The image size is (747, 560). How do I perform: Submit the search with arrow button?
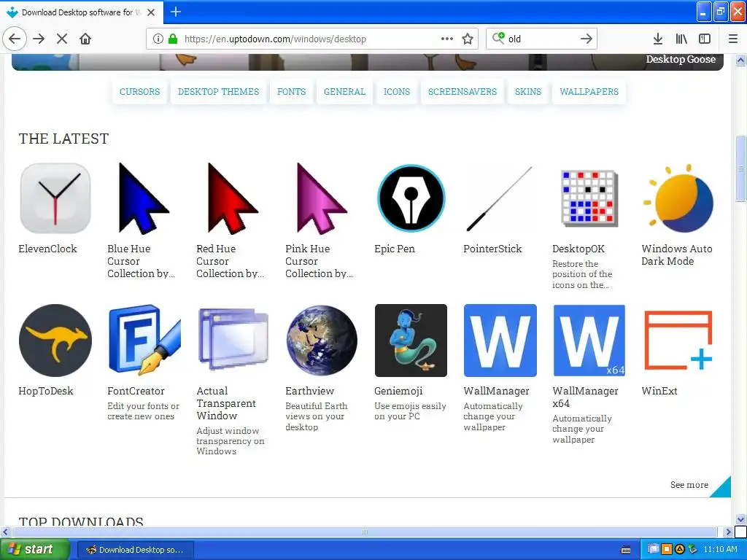(x=587, y=39)
